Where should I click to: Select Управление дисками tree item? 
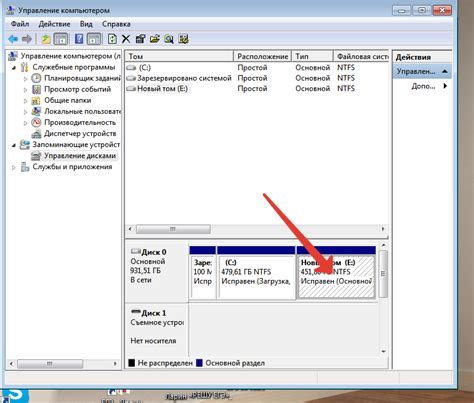[80, 156]
